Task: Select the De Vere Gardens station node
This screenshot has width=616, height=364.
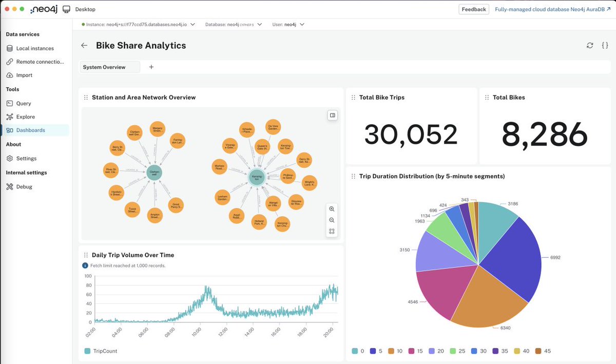Action: tap(272, 127)
